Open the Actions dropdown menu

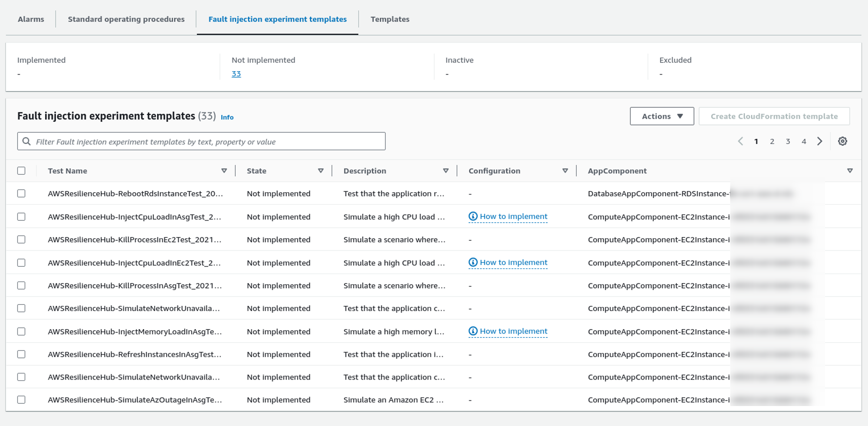click(662, 116)
